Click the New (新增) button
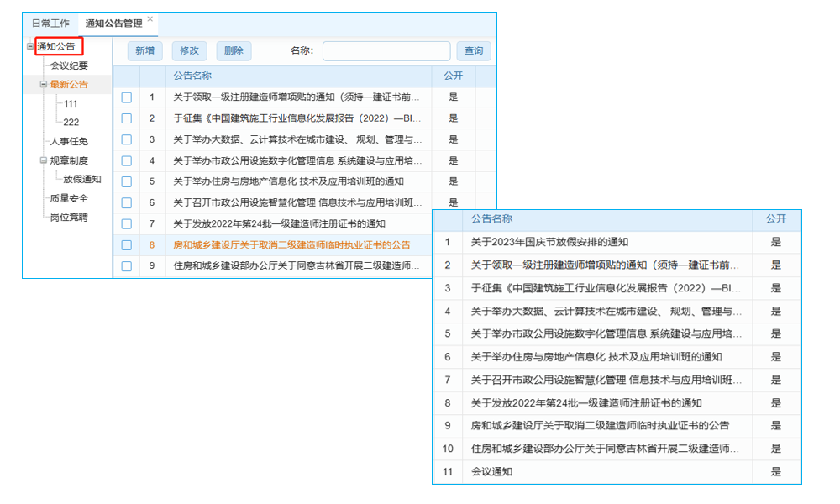Screen dimensions: 840x504 (x=144, y=50)
